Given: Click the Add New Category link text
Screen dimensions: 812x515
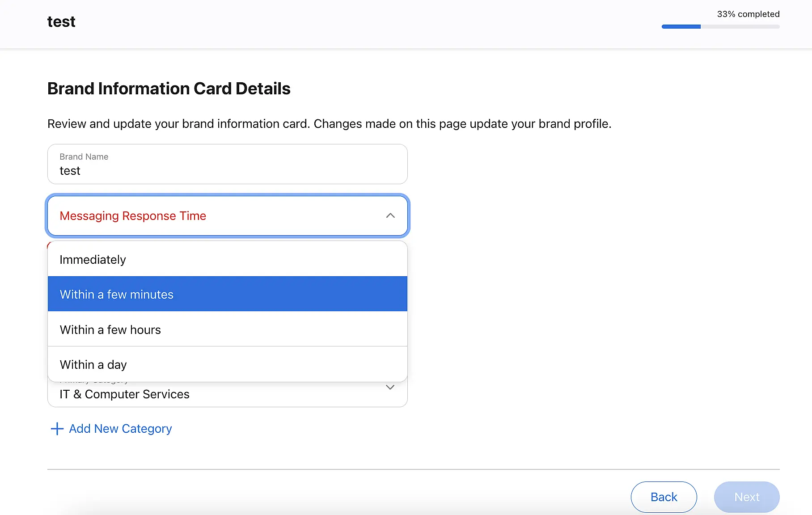Looking at the screenshot, I should [x=120, y=429].
